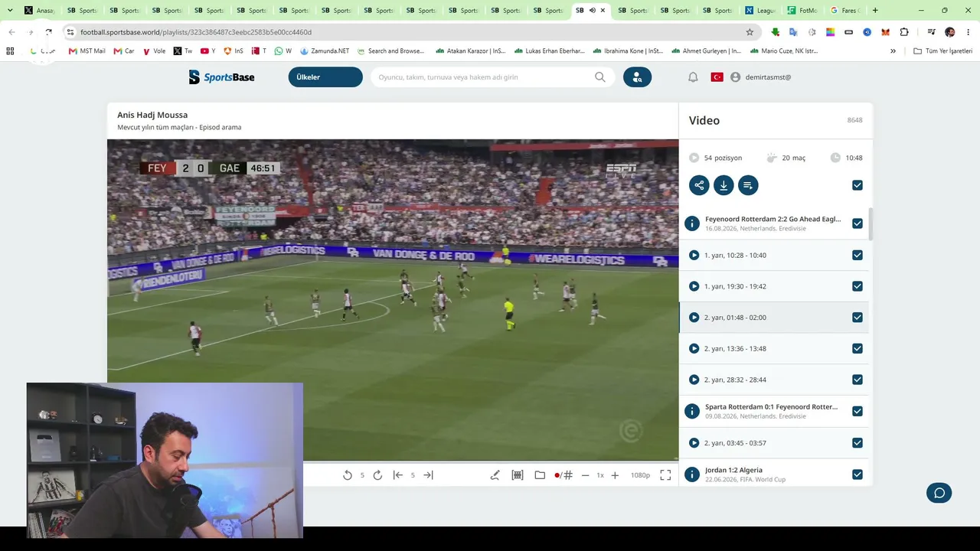Uncheck the 2. yarı 28:32 - 28:44 clip
The height and width of the screenshot is (551, 980).
tap(857, 380)
